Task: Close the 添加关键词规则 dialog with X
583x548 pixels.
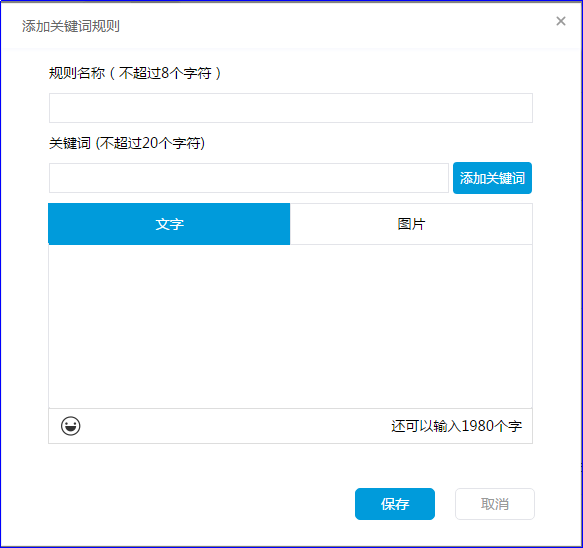Action: (561, 21)
